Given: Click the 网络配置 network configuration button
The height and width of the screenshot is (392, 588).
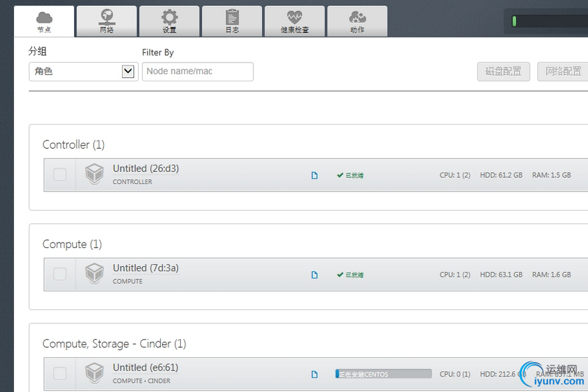Looking at the screenshot, I should point(563,71).
